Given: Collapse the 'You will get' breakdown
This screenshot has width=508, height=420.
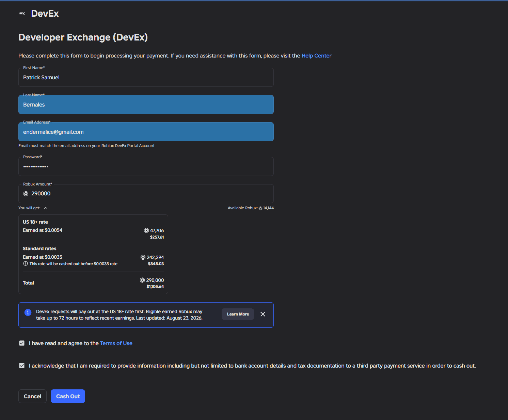Looking at the screenshot, I should pos(46,208).
